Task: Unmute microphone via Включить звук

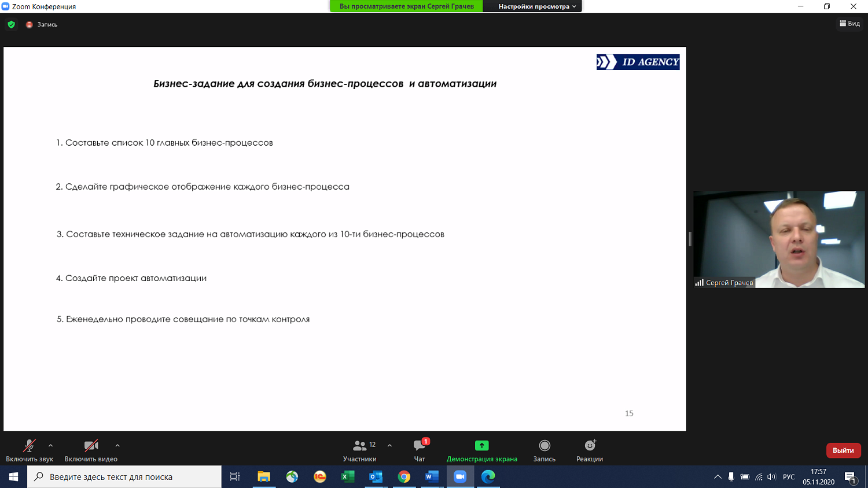Action: click(x=30, y=450)
